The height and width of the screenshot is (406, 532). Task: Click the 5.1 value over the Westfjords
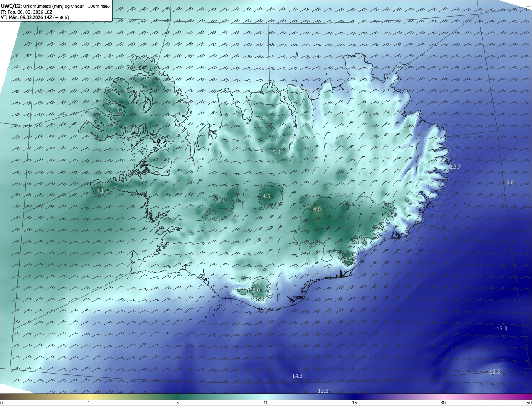click(x=120, y=110)
